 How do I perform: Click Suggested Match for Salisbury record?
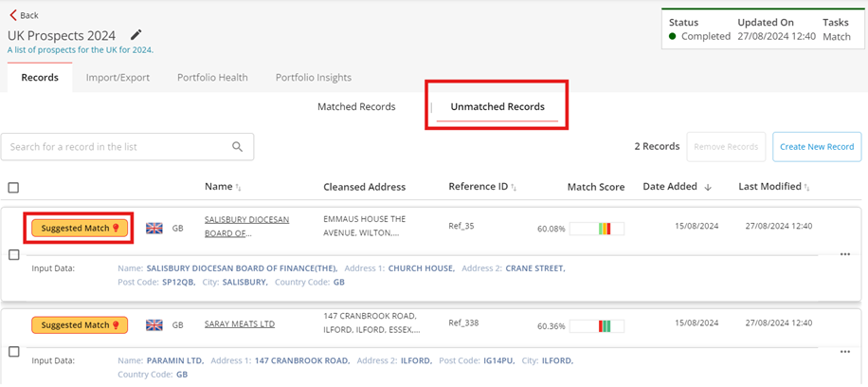(80, 228)
